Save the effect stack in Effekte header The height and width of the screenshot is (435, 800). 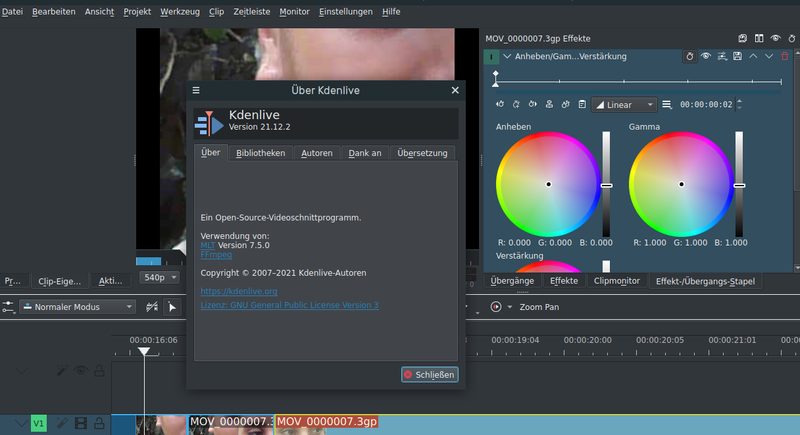[743, 38]
